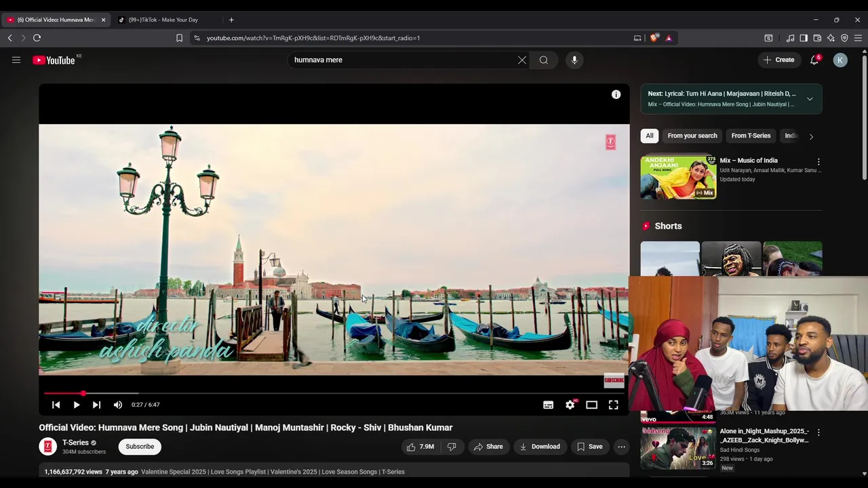Start voice search with the microphone

tap(574, 60)
